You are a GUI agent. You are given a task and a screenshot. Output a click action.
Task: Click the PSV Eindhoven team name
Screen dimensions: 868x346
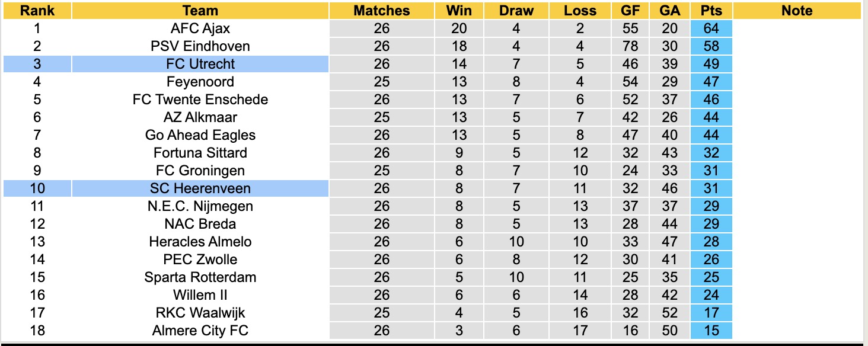pos(200,46)
